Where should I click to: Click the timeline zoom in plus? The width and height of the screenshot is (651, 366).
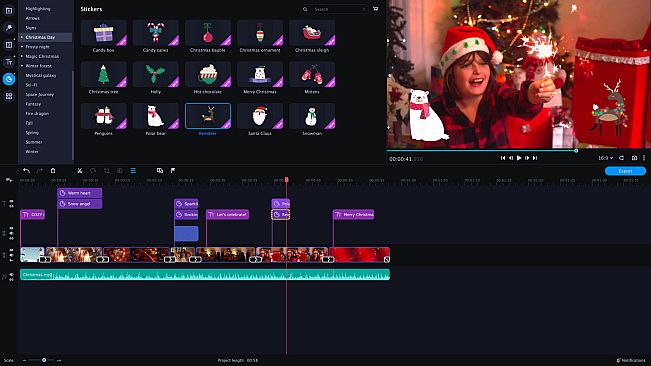point(59,360)
